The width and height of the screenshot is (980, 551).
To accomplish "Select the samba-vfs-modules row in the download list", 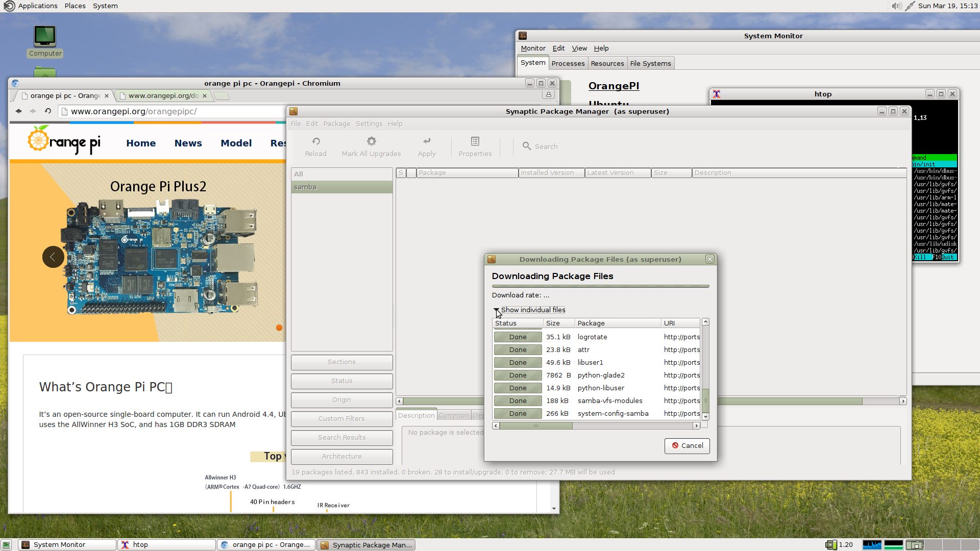I will (596, 401).
